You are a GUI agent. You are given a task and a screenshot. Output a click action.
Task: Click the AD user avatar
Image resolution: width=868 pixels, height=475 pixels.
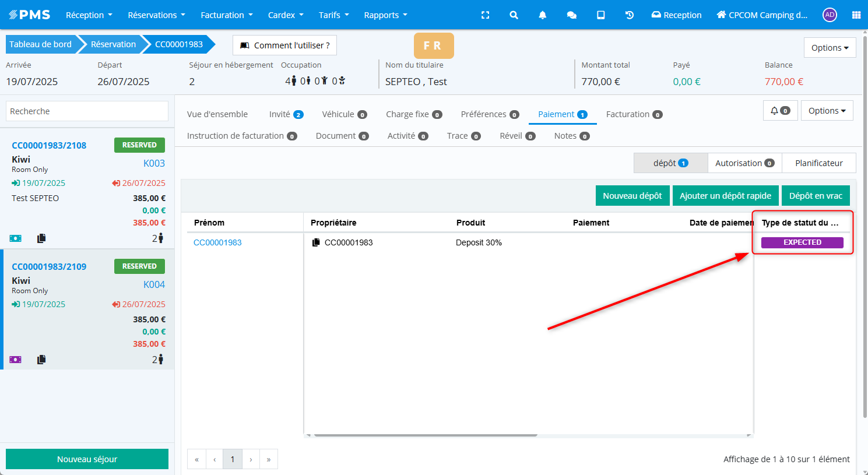pyautogui.click(x=830, y=15)
